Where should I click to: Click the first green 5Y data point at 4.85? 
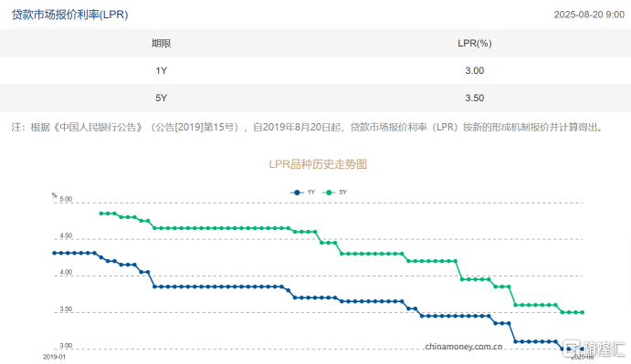101,213
